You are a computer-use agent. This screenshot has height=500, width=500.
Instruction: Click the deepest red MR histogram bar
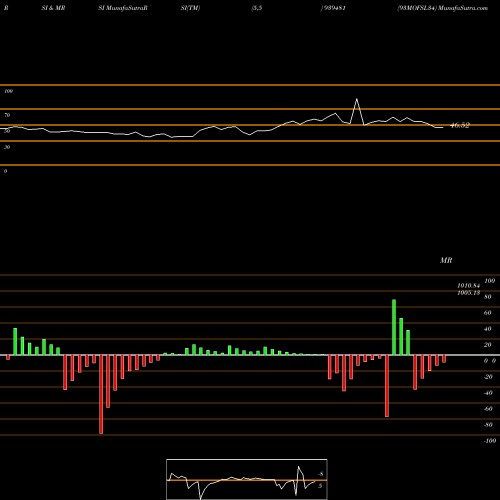coord(101,394)
